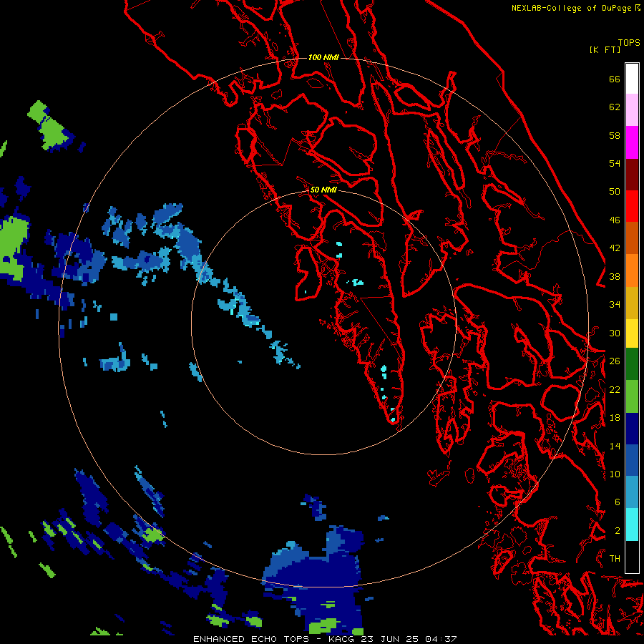Click the legend value 34
Image resolution: width=644 pixels, height=644 pixels.
click(x=615, y=305)
